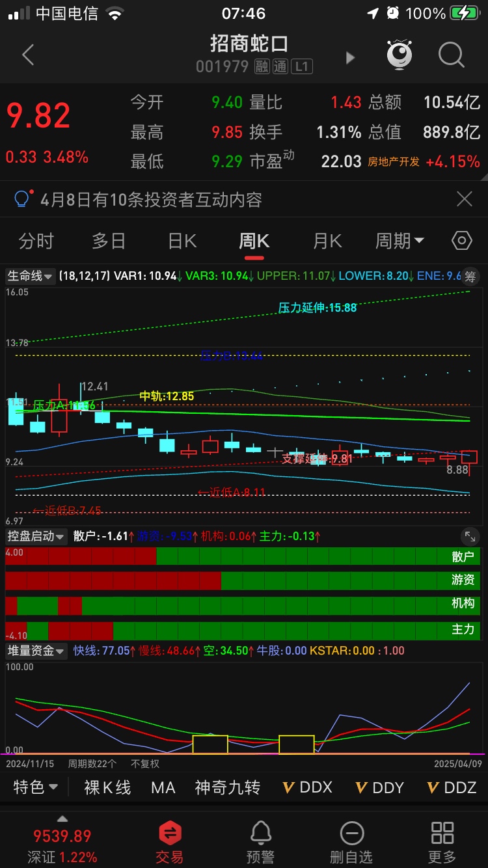Tap the stock title 招商蛇口
Screen dimensions: 488x868
[249, 44]
